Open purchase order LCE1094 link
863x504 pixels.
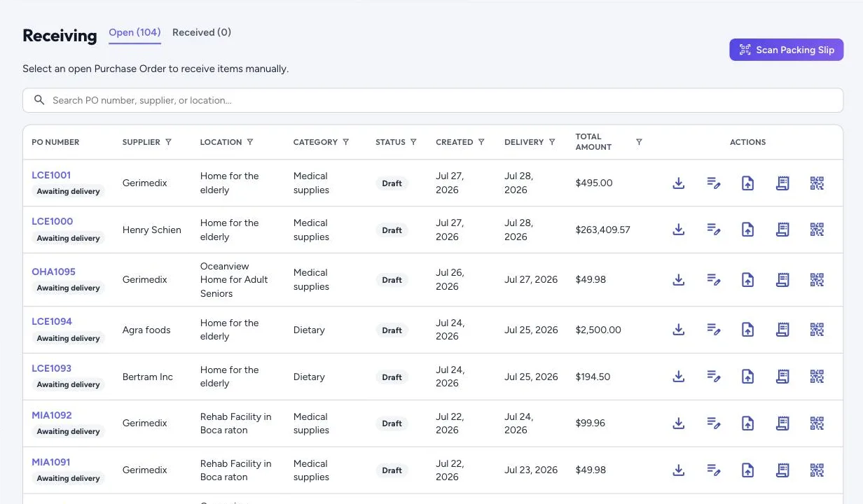52,321
